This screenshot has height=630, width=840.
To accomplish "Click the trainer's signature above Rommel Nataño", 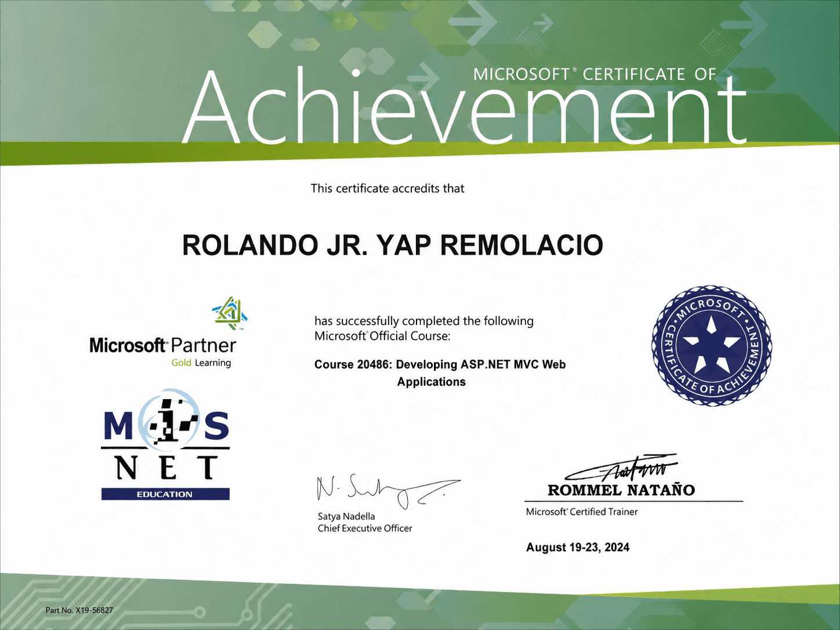I will click(621, 468).
